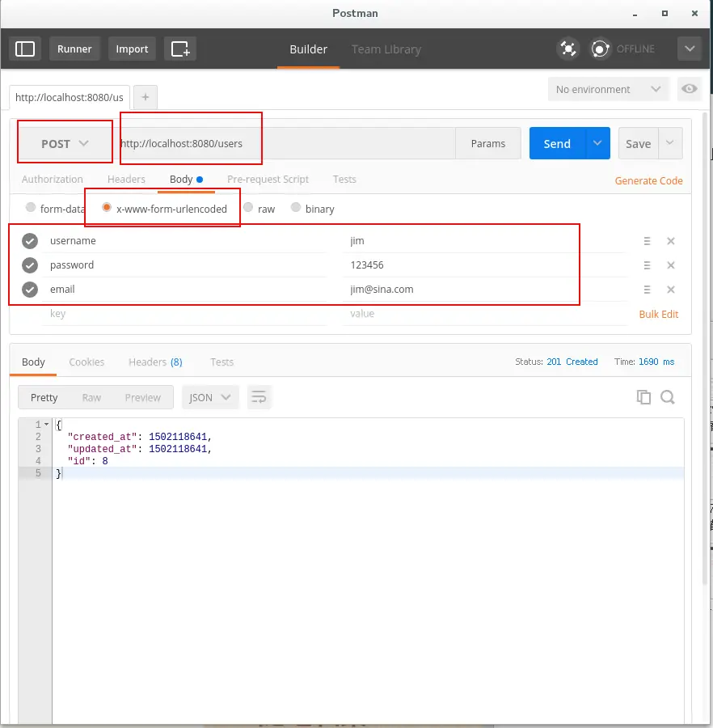The image size is (713, 728).
Task: Open drag handle menu for password row
Action: [x=647, y=265]
